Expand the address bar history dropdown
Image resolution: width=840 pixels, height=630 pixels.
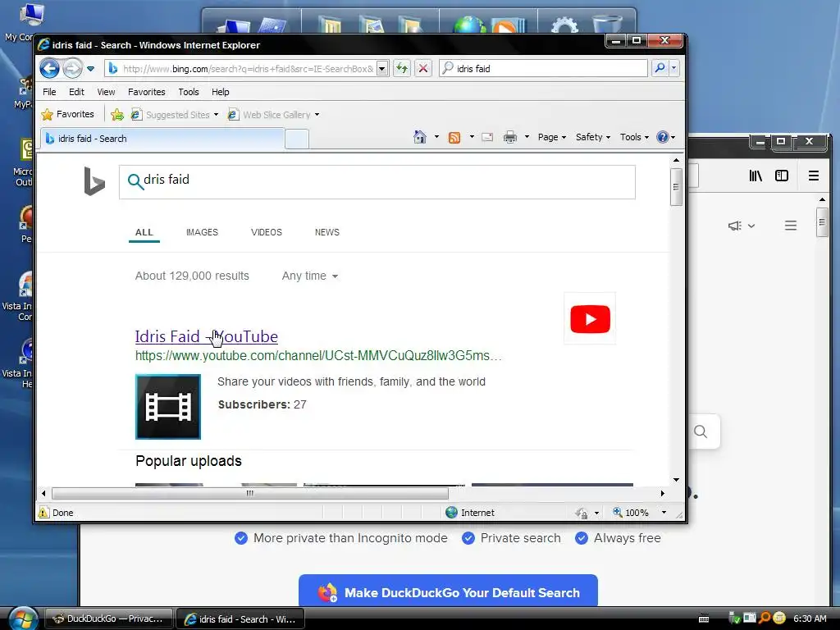coord(382,69)
